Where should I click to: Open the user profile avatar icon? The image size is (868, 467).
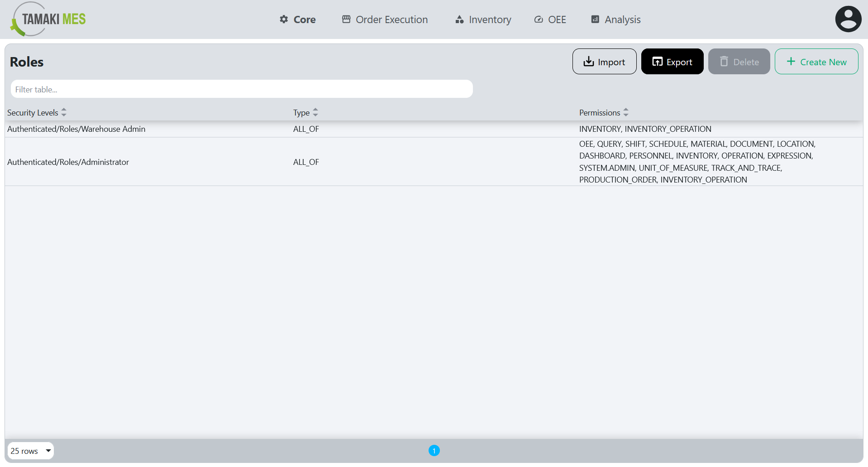(x=848, y=19)
